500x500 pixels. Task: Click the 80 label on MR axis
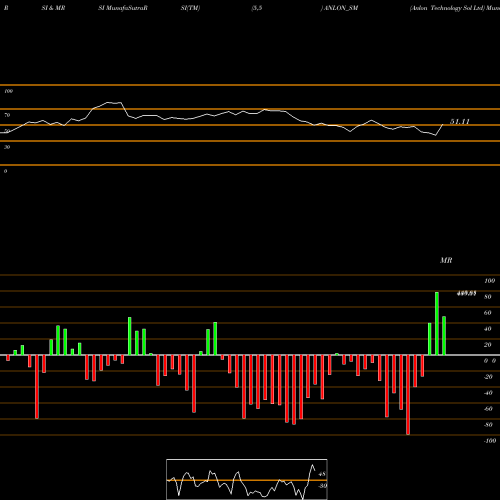click(488, 297)
